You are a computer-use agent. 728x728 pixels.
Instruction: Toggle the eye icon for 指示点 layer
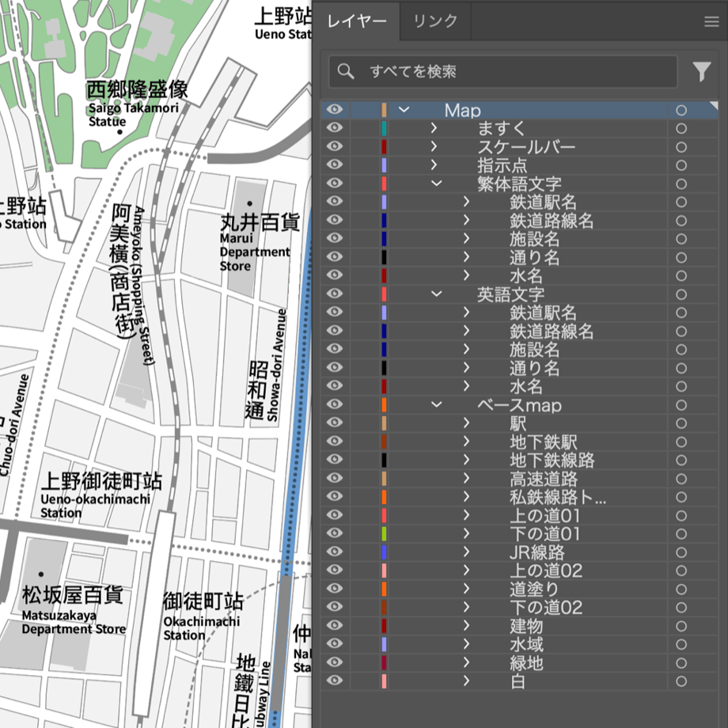tap(334, 165)
